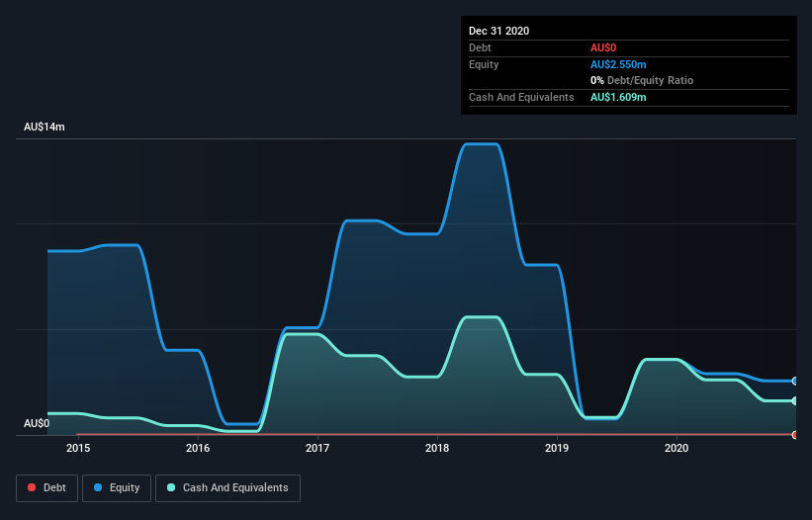This screenshot has height=520, width=812.
Task: Click the 2019 x-axis label
Action: pyautogui.click(x=557, y=448)
